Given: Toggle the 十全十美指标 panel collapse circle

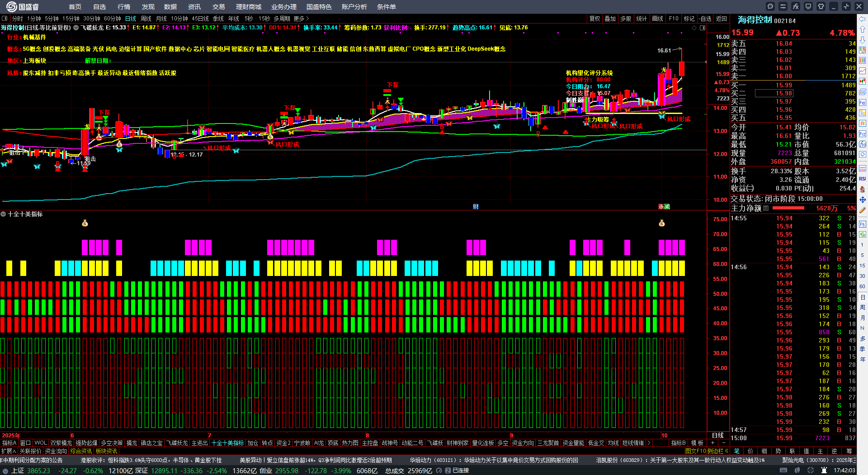Looking at the screenshot, I should coord(3,214).
